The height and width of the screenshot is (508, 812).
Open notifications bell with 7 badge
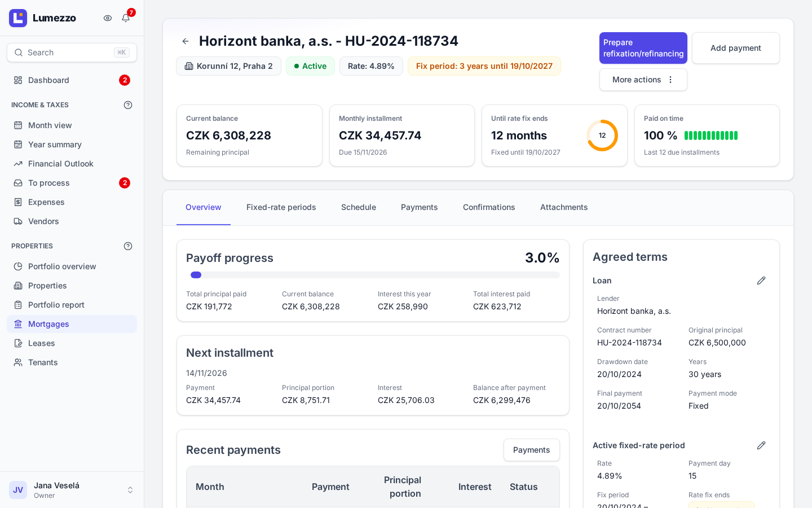(126, 18)
